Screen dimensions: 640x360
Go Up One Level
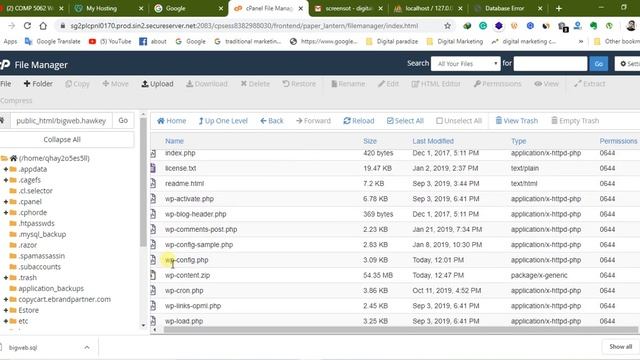[x=223, y=121]
